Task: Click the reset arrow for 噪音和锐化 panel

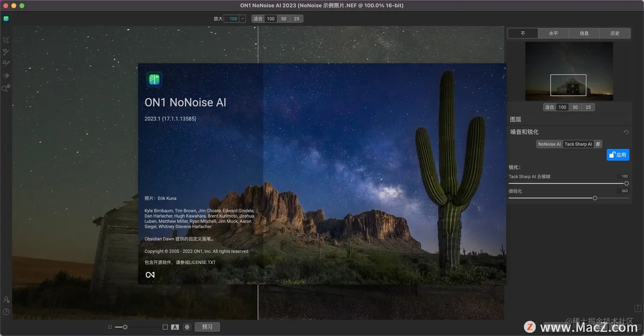Action: (x=626, y=132)
